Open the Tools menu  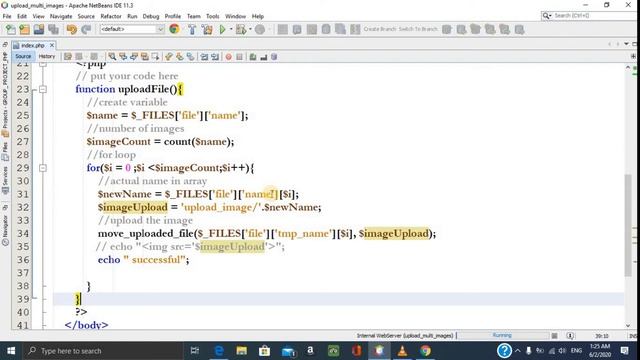(x=212, y=16)
